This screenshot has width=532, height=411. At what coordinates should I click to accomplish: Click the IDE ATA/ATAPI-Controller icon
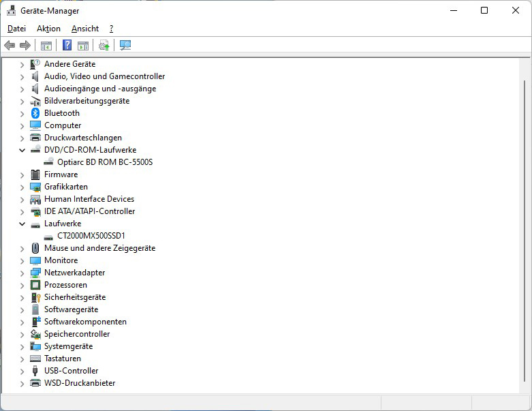tap(35, 211)
